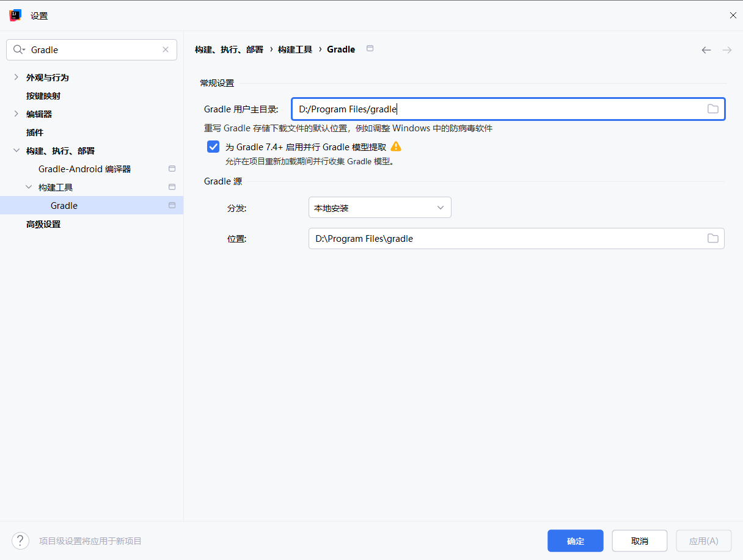Click the small card icon beside Gradle breadcrumb
Image resolution: width=743 pixels, height=560 pixels.
(x=370, y=49)
